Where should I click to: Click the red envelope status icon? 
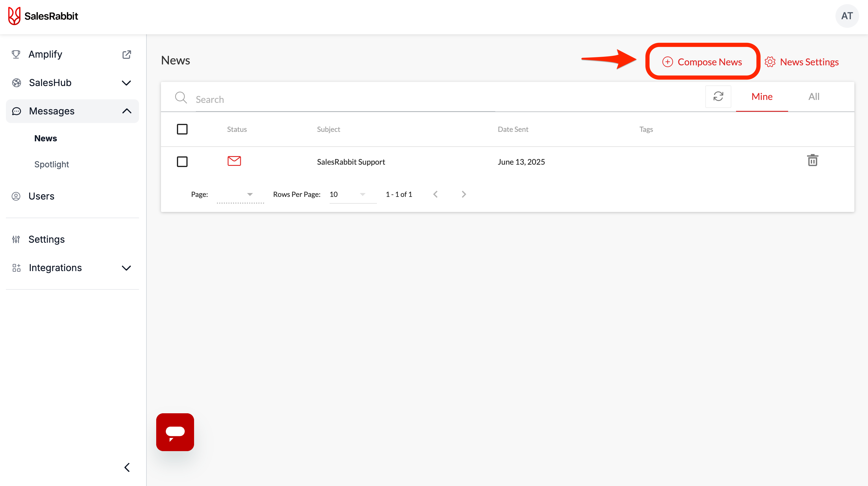click(234, 161)
